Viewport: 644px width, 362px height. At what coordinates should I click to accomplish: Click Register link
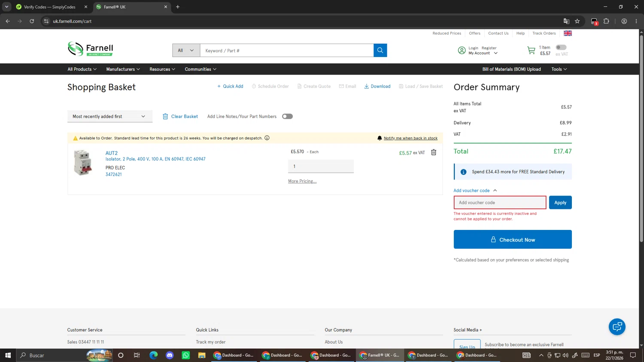coord(489,48)
